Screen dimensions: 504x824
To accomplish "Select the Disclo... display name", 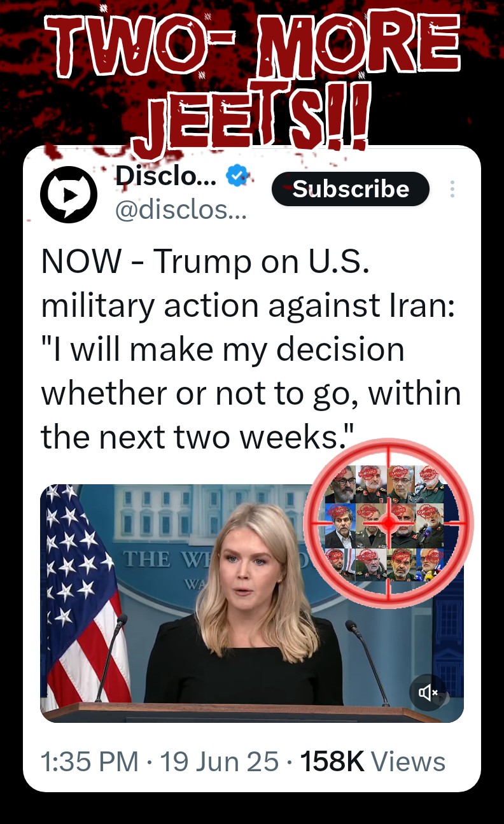I will 165,176.
